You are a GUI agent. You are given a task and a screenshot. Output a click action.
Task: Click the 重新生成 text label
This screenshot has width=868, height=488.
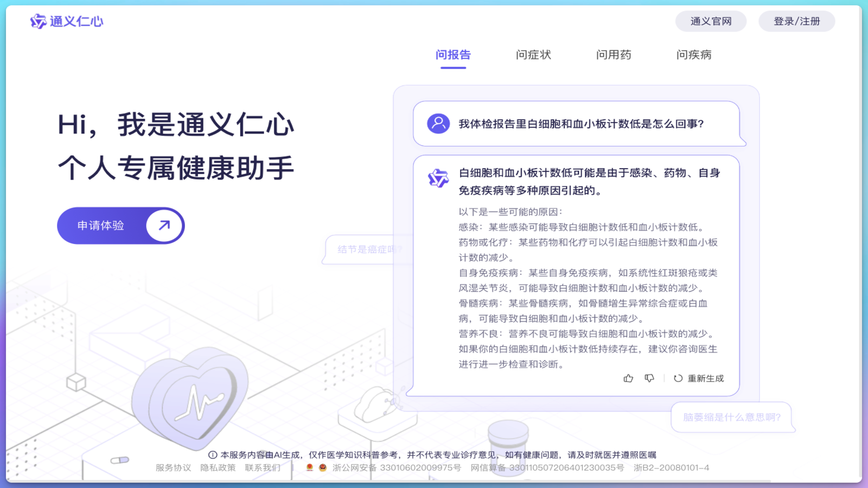point(706,378)
